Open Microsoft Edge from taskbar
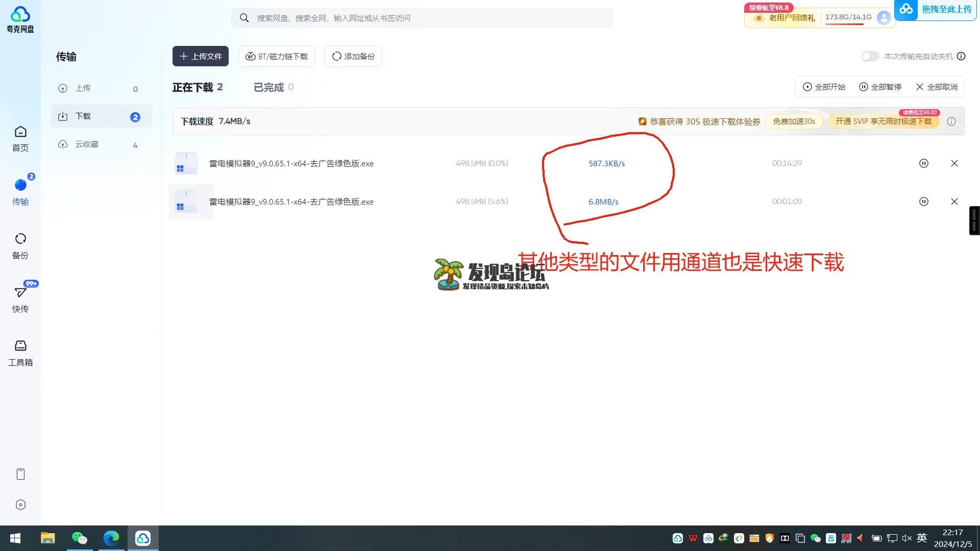Image resolution: width=980 pixels, height=551 pixels. (111, 538)
